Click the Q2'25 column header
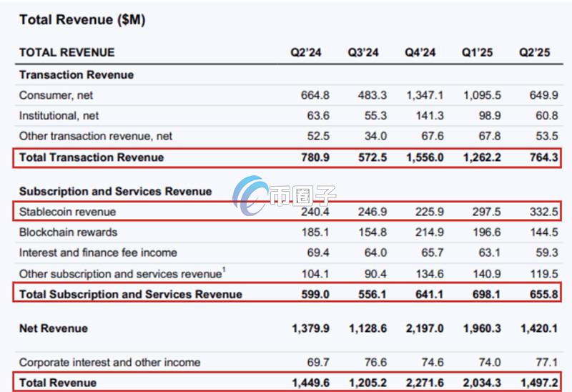This screenshot has width=572, height=392. click(x=534, y=53)
